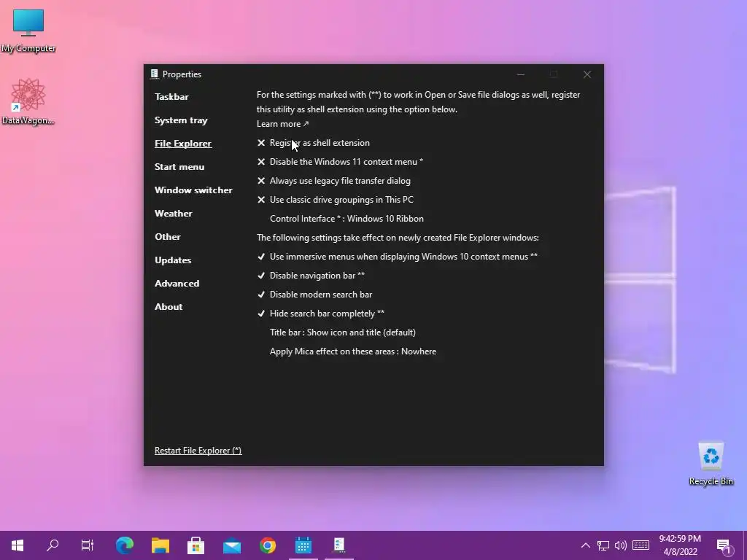Open touch keyboard tray icon
This screenshot has height=560, width=747.
pos(640,545)
